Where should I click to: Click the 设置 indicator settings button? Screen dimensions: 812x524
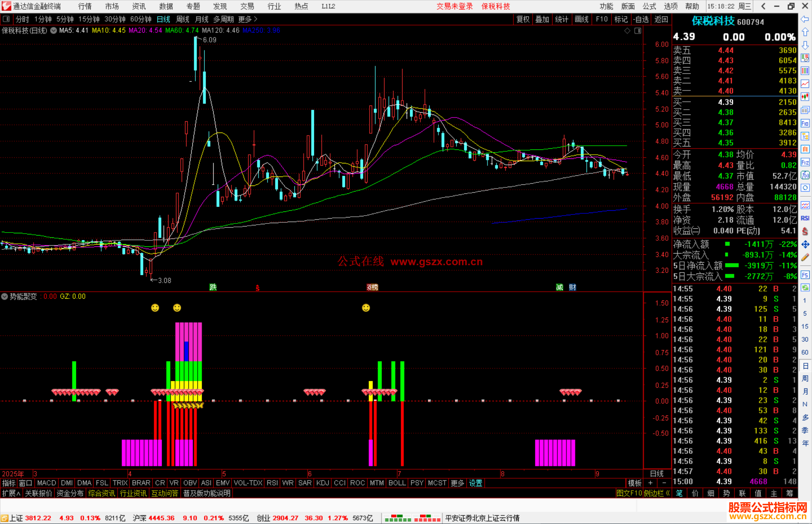pyautogui.click(x=476, y=483)
